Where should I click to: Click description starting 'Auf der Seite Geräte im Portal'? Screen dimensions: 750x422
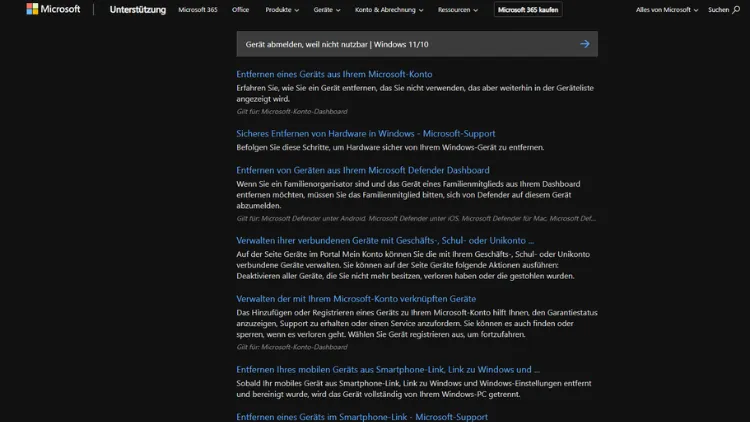pos(413,265)
